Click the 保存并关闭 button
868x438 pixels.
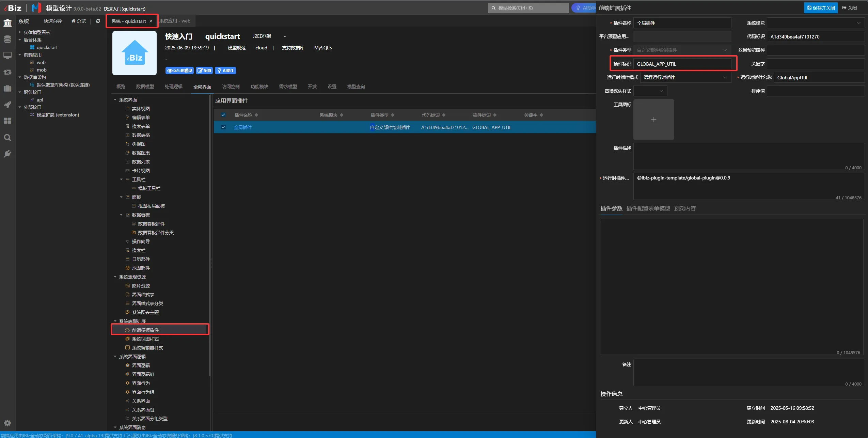821,8
